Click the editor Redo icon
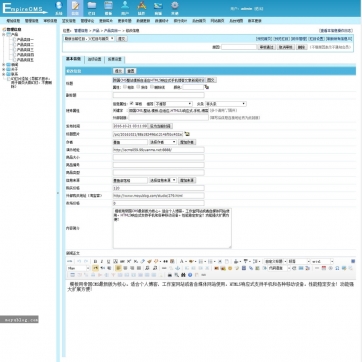Screen dimensions: 362x362 (86, 262)
